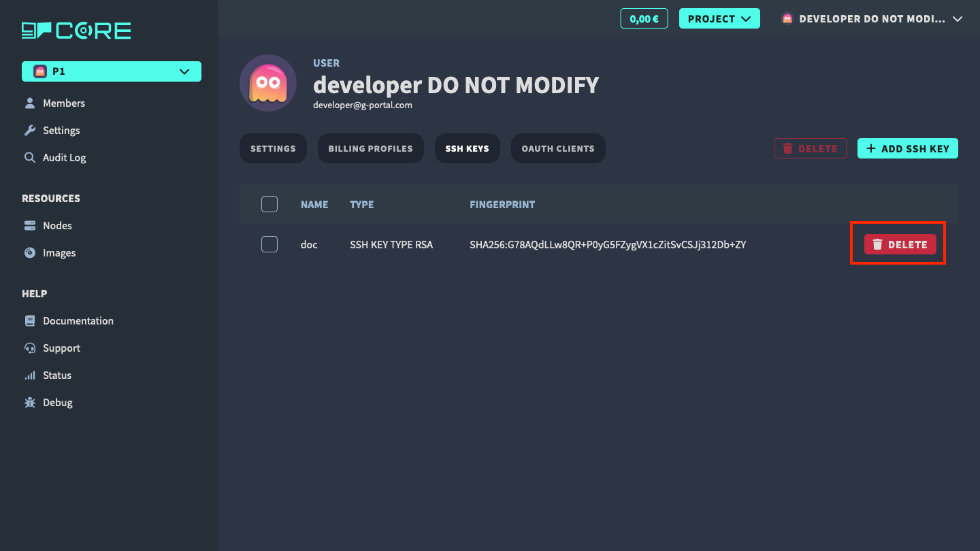Click the Audit Log magnifier icon
The height and width of the screenshot is (551, 980).
coord(30,157)
